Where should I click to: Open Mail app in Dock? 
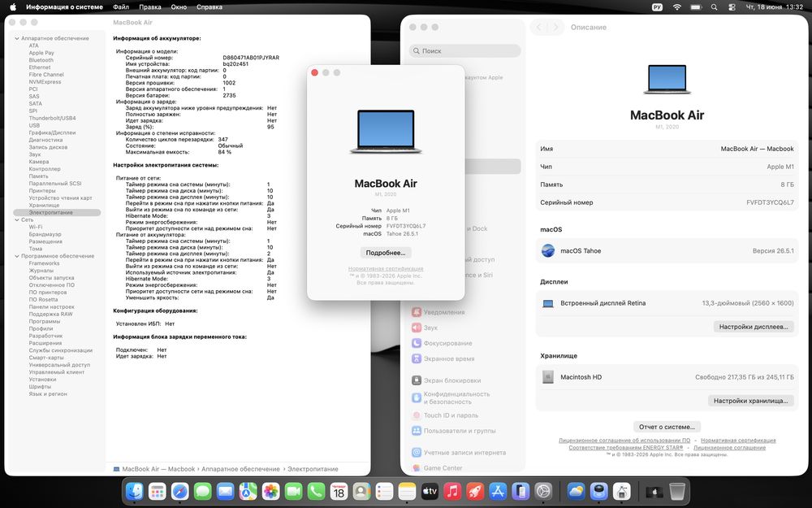pos(225,491)
